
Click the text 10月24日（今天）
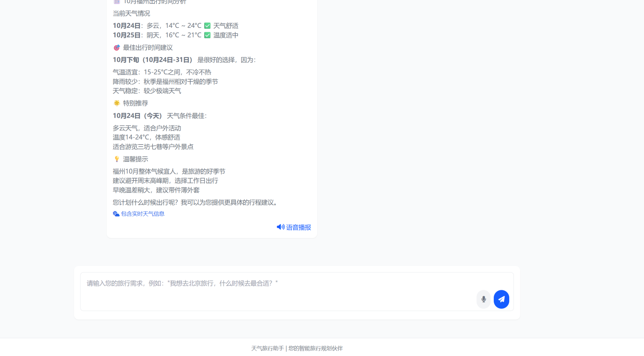138,116
